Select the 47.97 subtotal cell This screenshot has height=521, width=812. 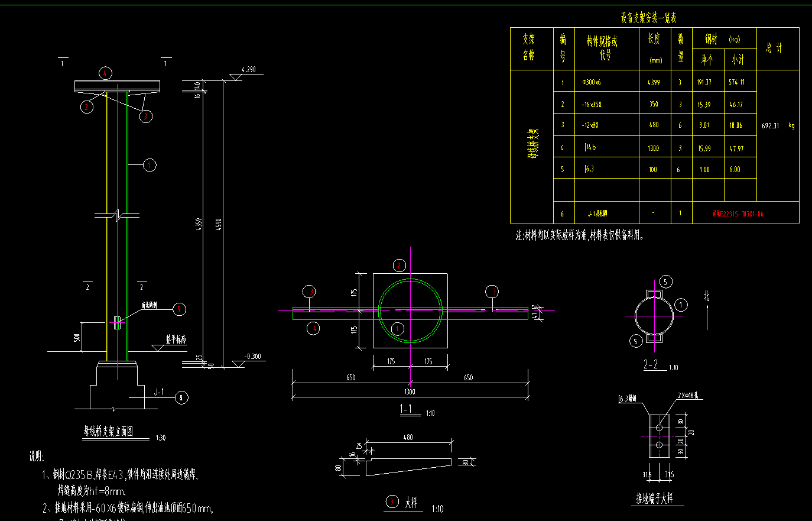point(736,148)
